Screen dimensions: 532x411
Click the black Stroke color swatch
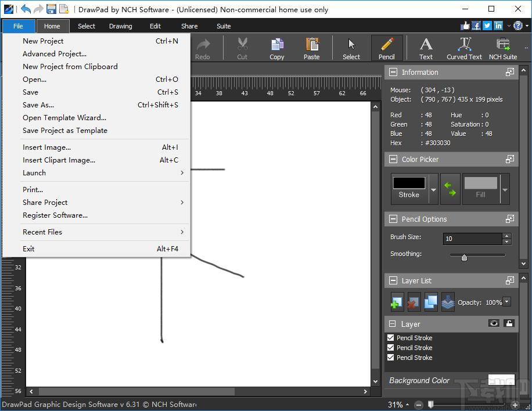[x=409, y=183]
